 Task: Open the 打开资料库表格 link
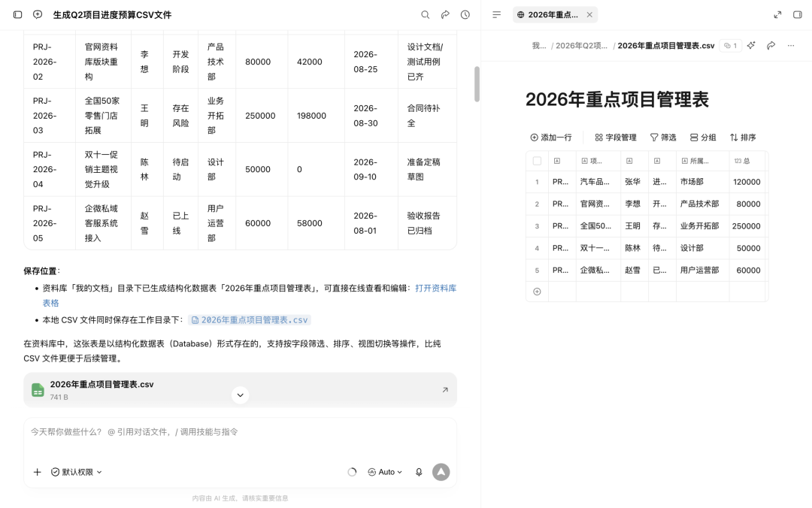pyautogui.click(x=250, y=295)
